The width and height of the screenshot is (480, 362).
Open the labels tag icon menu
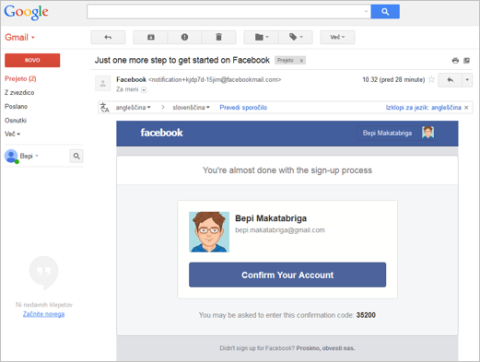tap(296, 37)
